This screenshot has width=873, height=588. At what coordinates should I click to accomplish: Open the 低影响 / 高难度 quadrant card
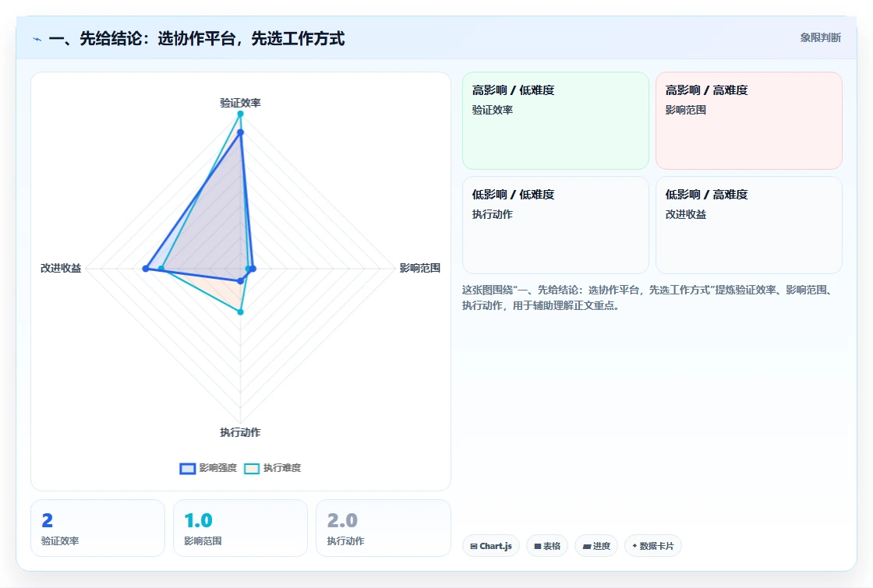[x=749, y=225]
